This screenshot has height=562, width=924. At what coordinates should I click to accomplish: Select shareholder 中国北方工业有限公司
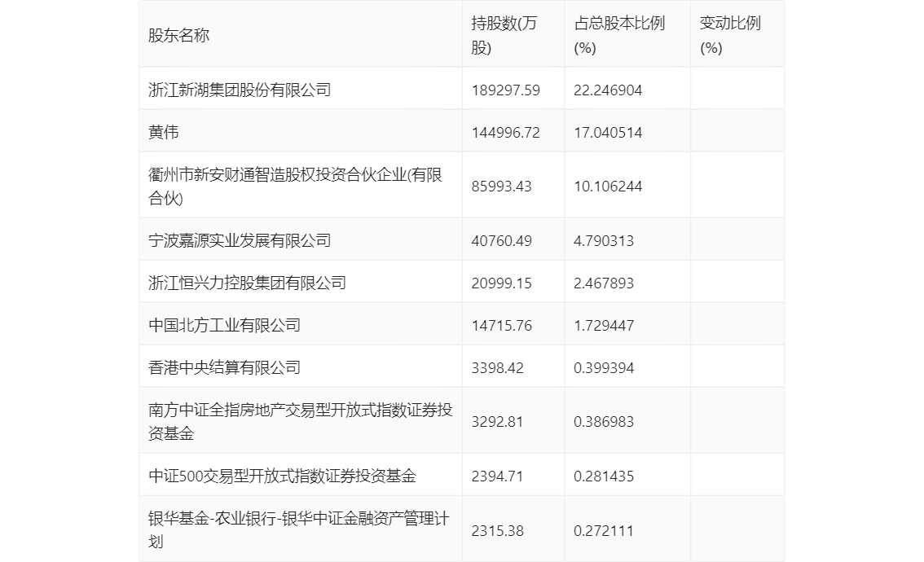pyautogui.click(x=225, y=325)
